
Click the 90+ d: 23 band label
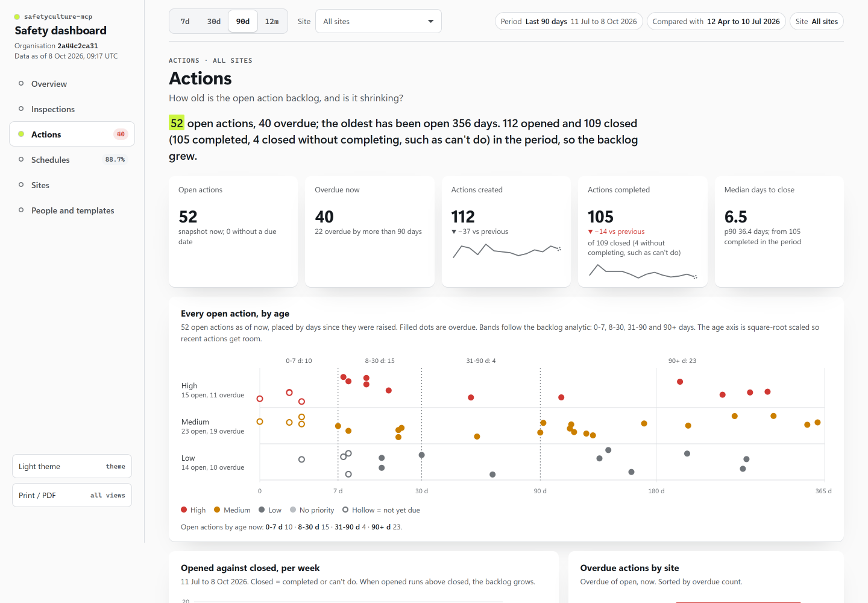pos(682,361)
